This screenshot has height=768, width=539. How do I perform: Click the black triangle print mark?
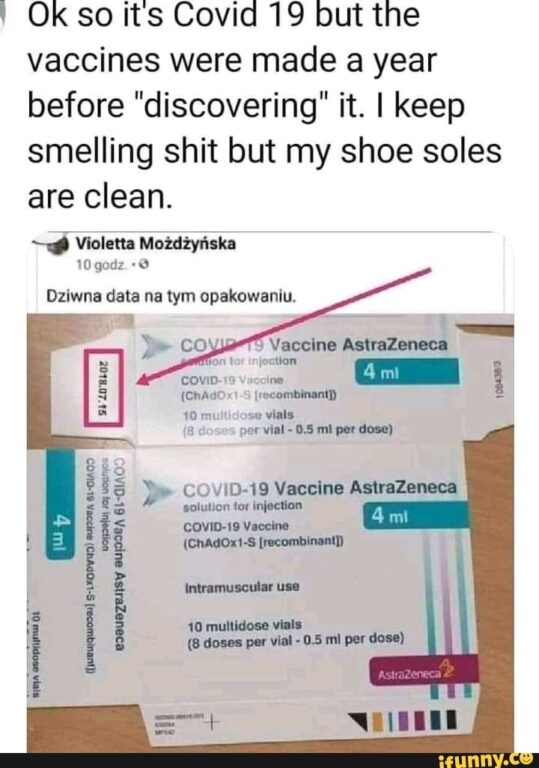pyautogui.click(x=359, y=720)
